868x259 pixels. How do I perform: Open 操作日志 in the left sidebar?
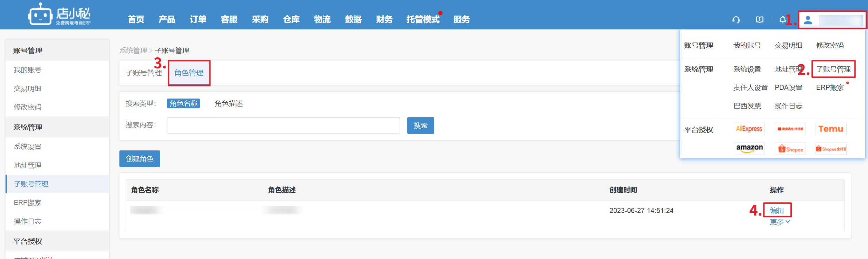pyautogui.click(x=28, y=221)
